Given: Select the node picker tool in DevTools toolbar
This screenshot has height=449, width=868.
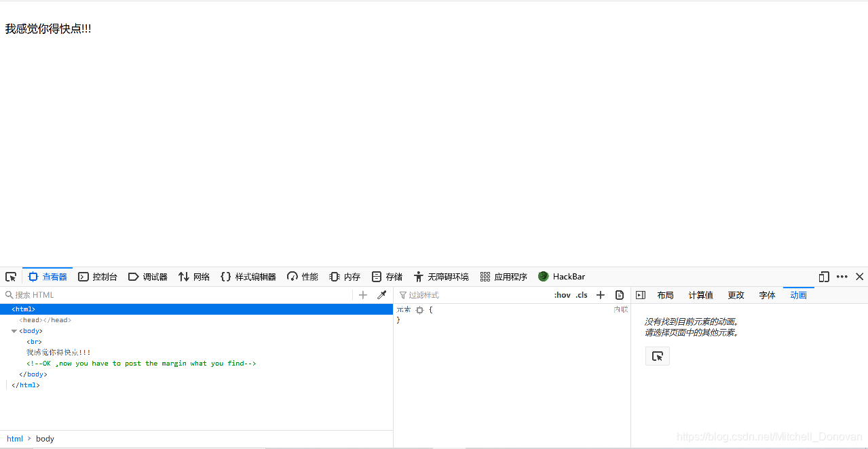Looking at the screenshot, I should pos(11,277).
